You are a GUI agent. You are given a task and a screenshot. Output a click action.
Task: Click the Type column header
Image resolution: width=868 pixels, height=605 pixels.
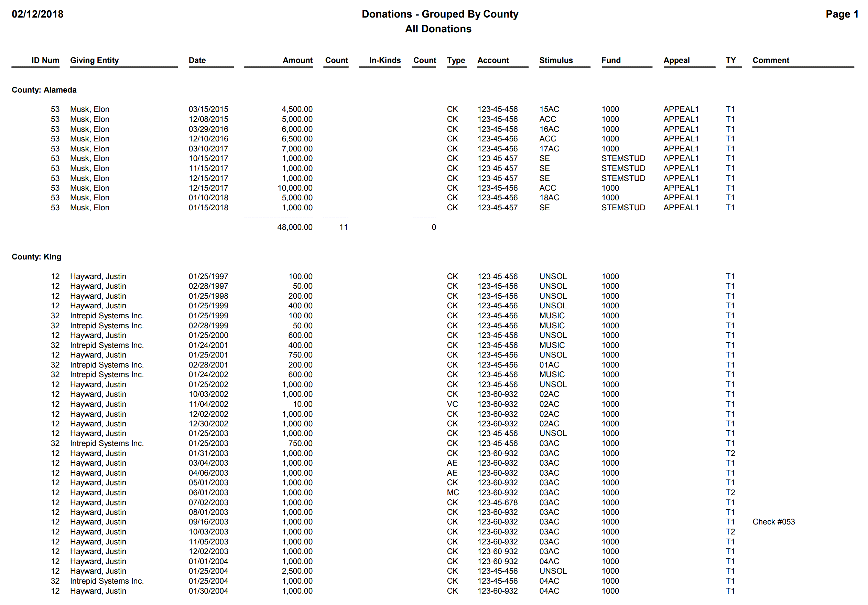[456, 61]
